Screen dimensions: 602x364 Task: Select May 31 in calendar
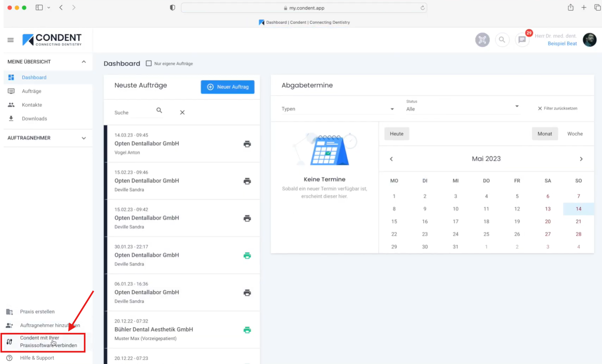click(x=455, y=247)
